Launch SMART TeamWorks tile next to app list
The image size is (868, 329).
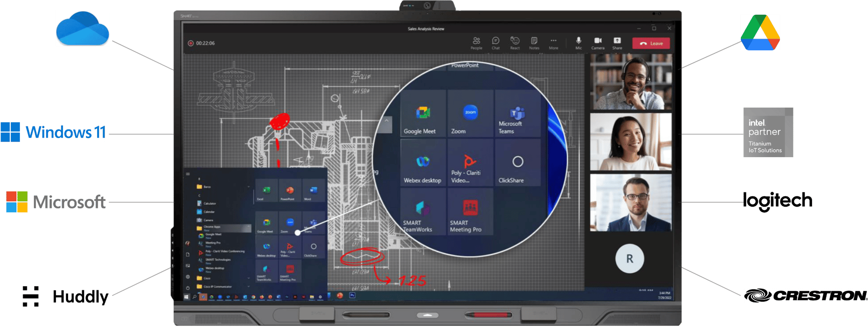pos(266,271)
